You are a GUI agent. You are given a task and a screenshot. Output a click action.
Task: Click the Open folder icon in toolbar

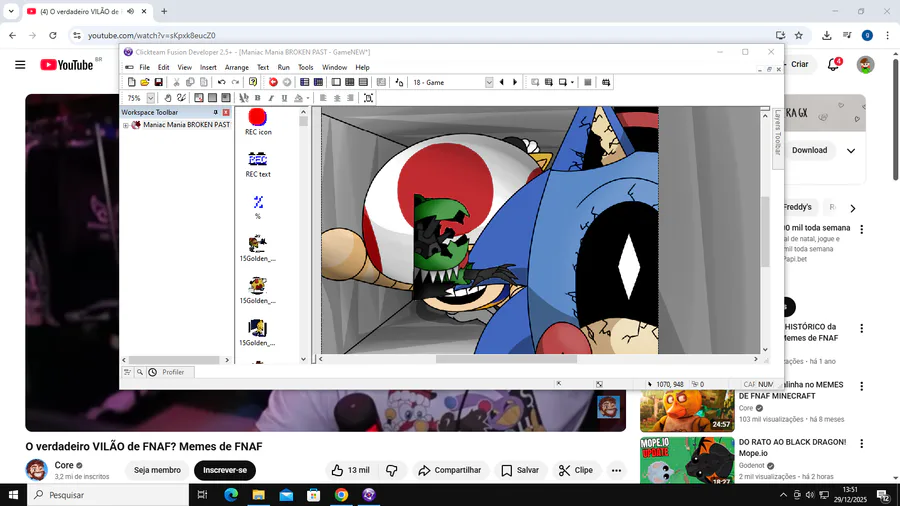[145, 83]
